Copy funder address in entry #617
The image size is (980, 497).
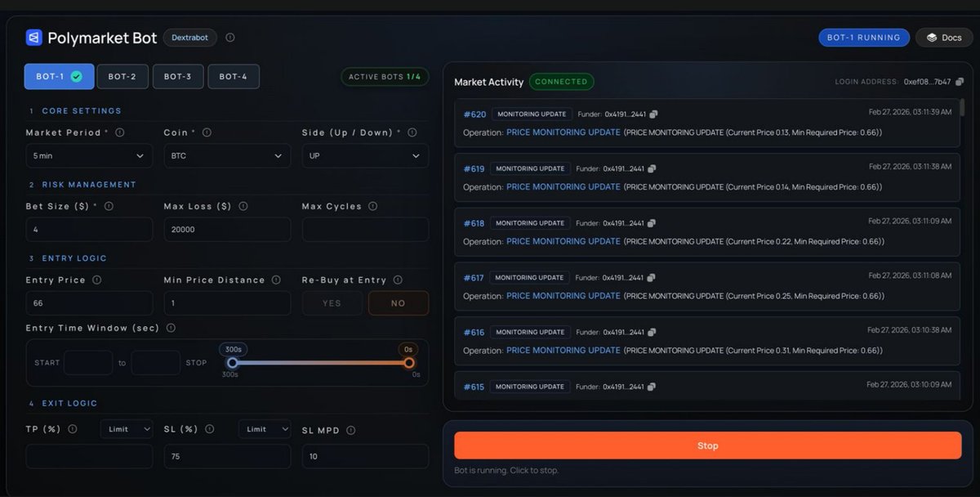tap(652, 278)
